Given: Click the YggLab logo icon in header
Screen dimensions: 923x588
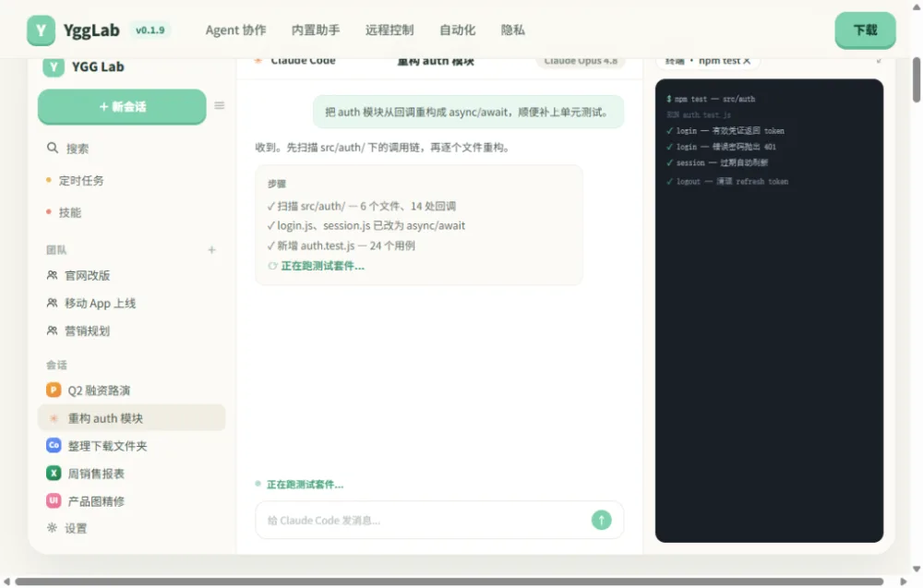Looking at the screenshot, I should 41,30.
